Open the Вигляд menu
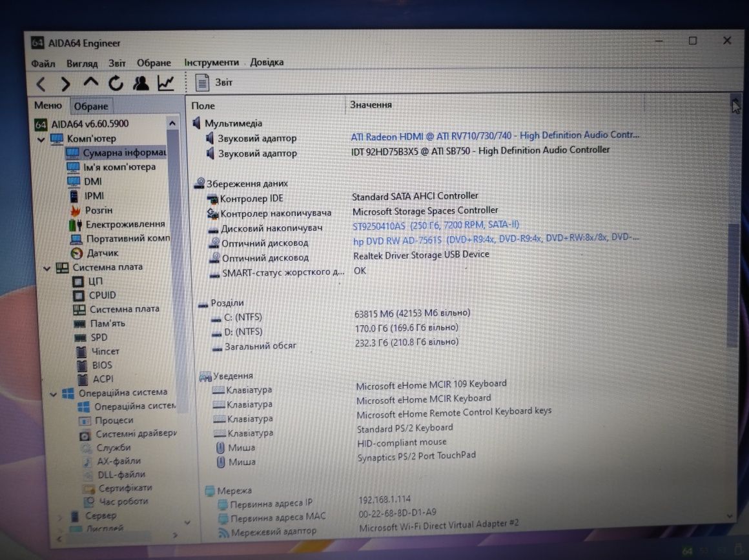This screenshot has height=560, width=749. tap(82, 63)
